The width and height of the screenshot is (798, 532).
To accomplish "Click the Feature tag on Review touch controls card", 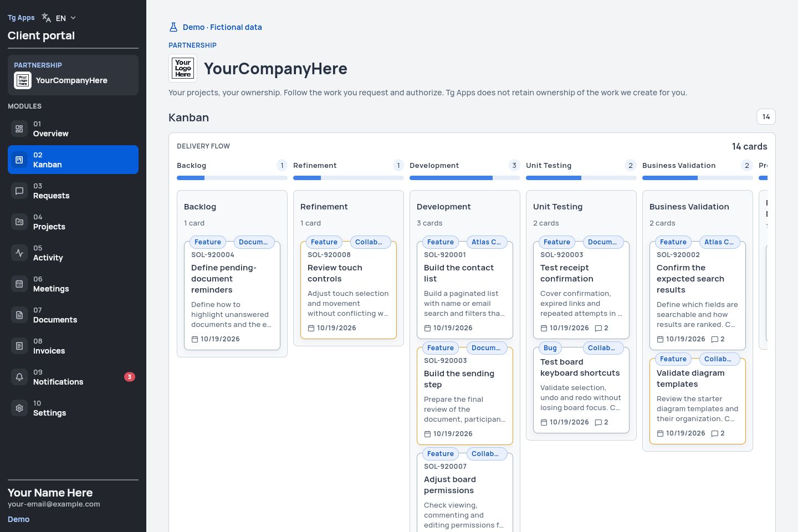I will [324, 242].
